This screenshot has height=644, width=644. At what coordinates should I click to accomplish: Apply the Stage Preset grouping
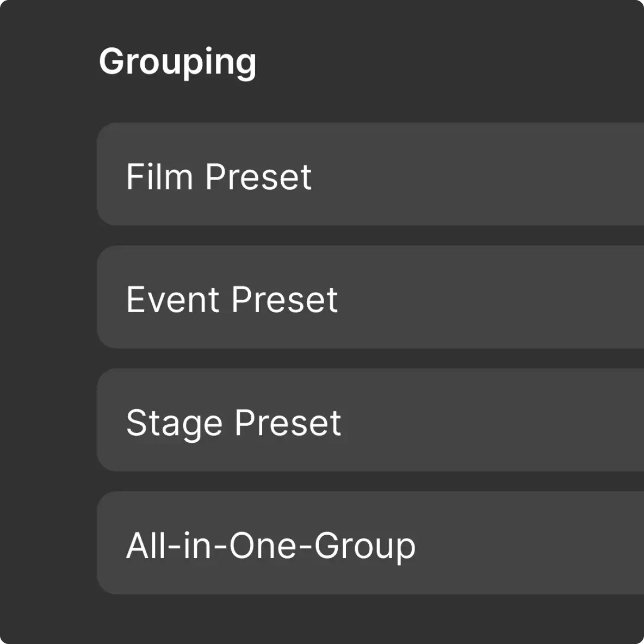tap(370, 420)
